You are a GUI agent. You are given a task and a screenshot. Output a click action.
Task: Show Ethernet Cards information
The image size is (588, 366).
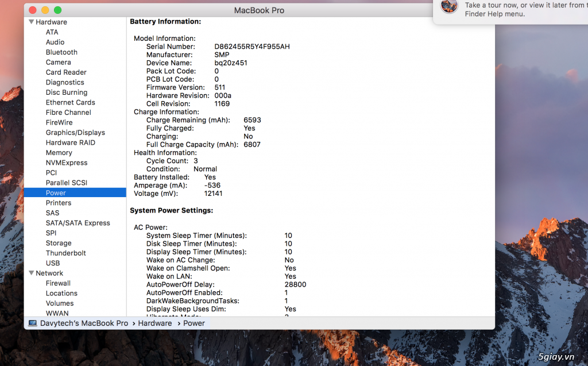(70, 102)
